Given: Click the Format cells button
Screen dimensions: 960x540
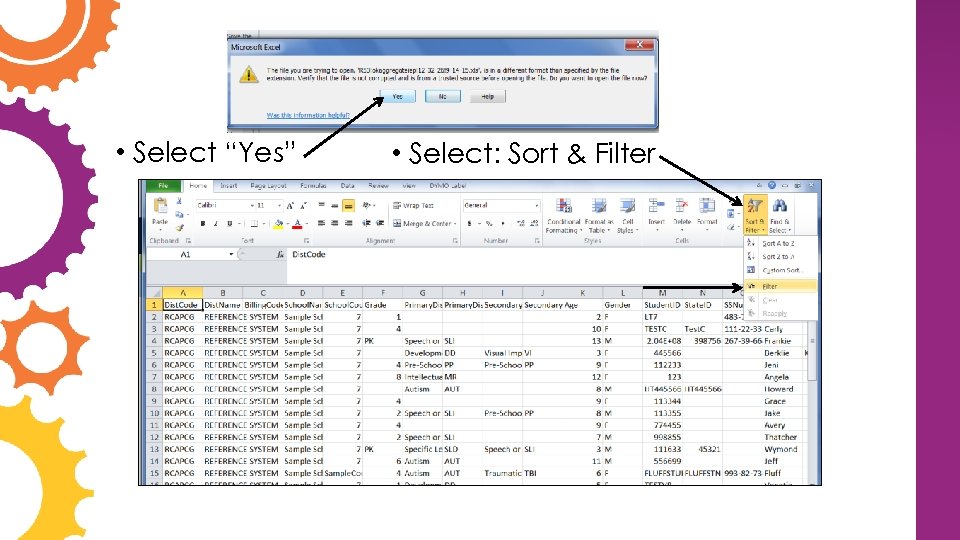Looking at the screenshot, I should point(707,214).
